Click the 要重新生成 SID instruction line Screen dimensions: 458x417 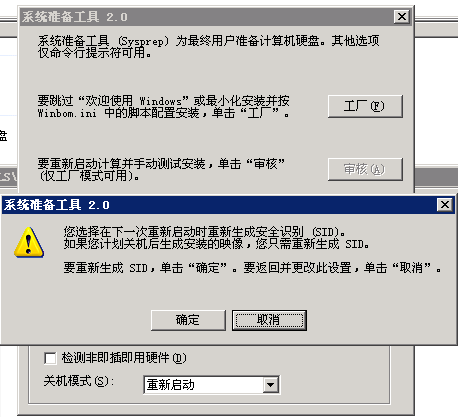pos(252,268)
